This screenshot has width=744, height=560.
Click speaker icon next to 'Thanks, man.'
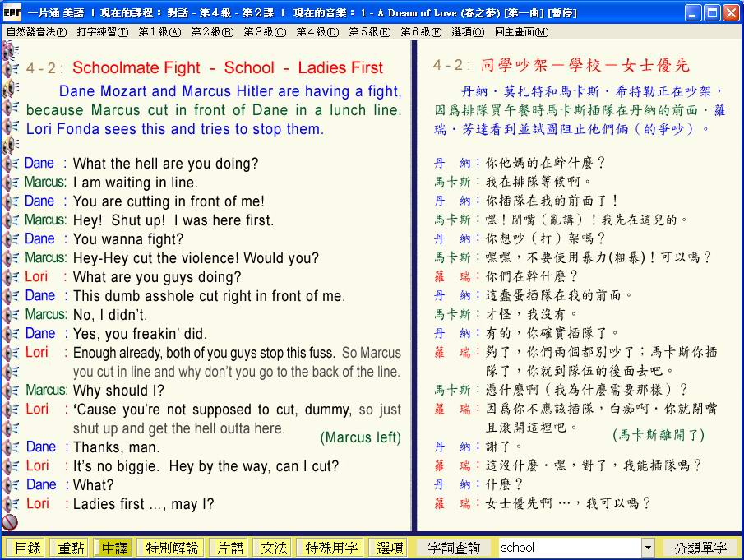(10, 447)
